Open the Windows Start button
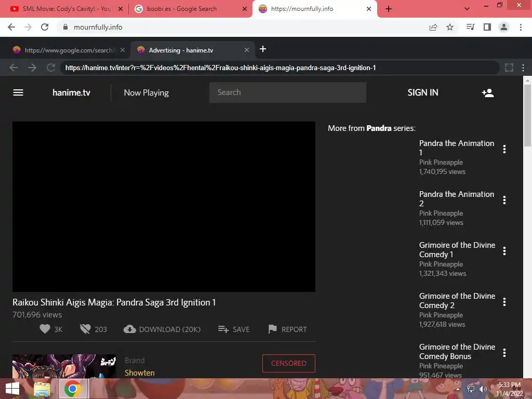Screen dimensions: 532x399 pos(12,389)
